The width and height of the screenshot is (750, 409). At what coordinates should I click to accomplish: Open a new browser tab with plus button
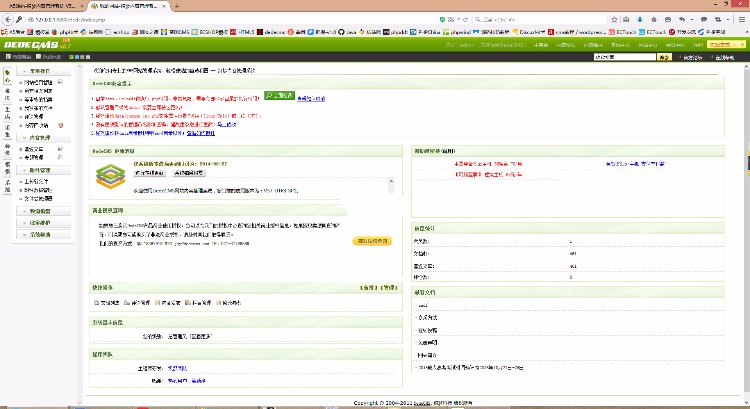(176, 6)
